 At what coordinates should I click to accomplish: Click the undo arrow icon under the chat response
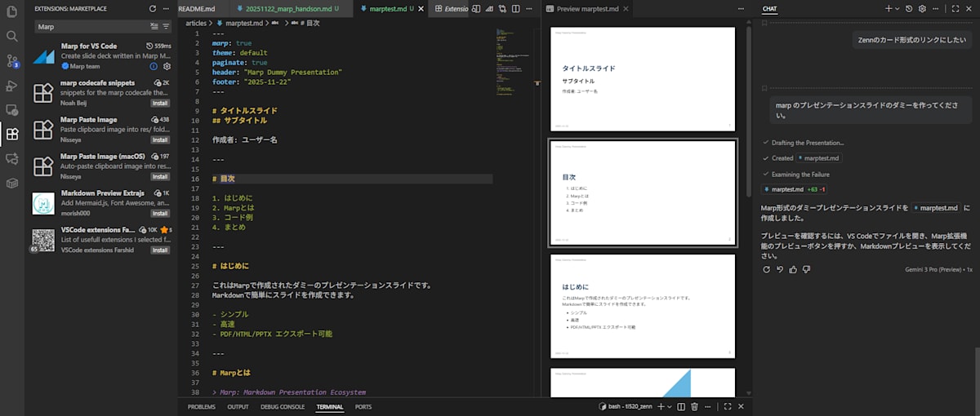pos(780,269)
